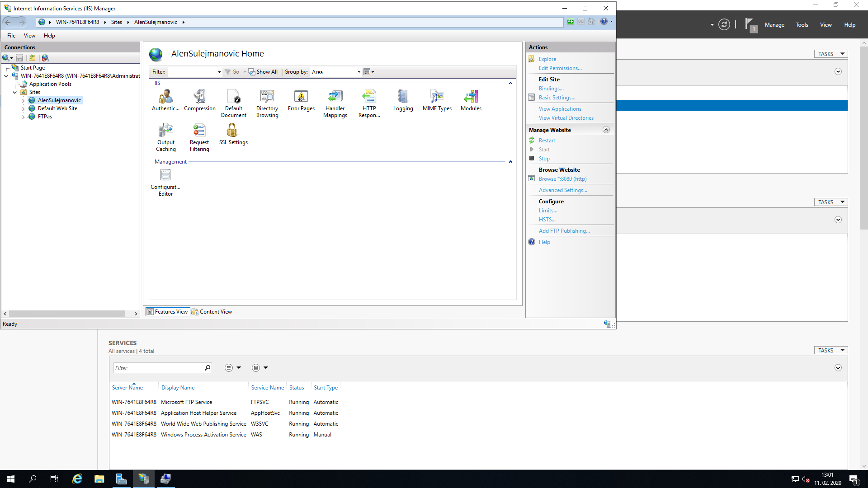Click the Show All button

pos(263,72)
